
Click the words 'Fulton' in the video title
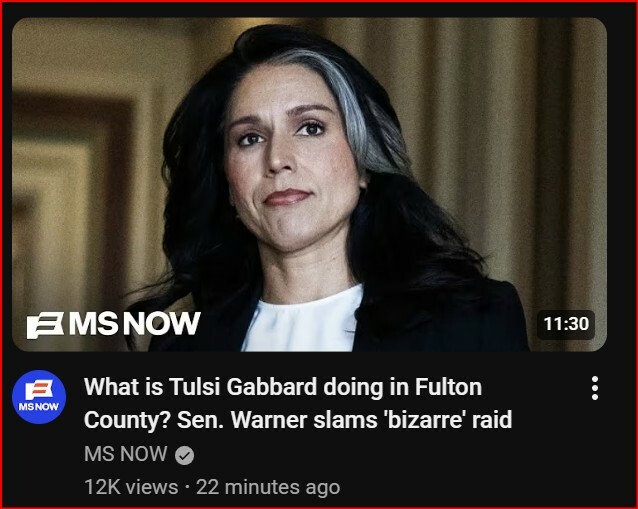[x=448, y=387]
